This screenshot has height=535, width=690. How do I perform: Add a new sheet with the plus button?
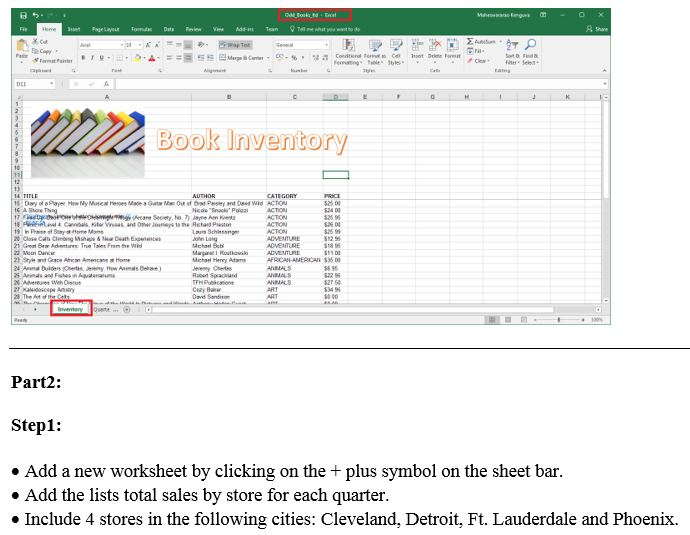(127, 310)
